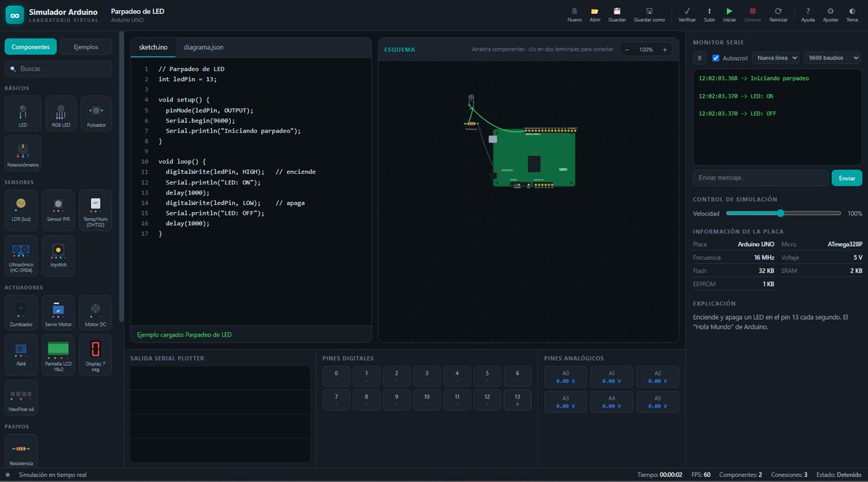Click the Simulador Arduino logo
868x482 pixels.
coord(14,14)
